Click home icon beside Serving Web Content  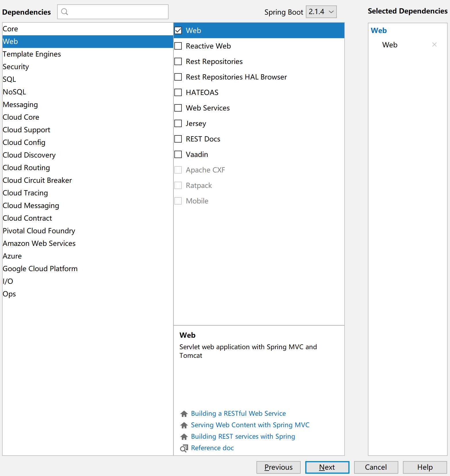(x=184, y=425)
